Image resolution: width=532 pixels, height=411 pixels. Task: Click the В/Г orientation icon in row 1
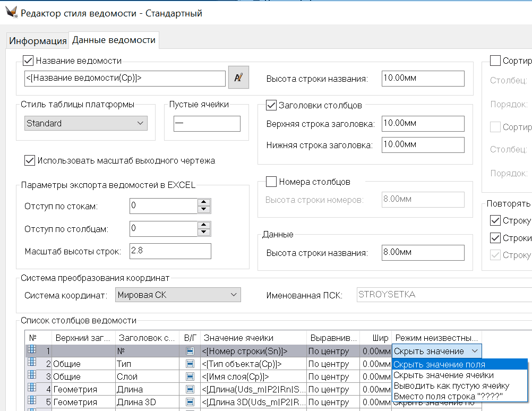coord(190,352)
